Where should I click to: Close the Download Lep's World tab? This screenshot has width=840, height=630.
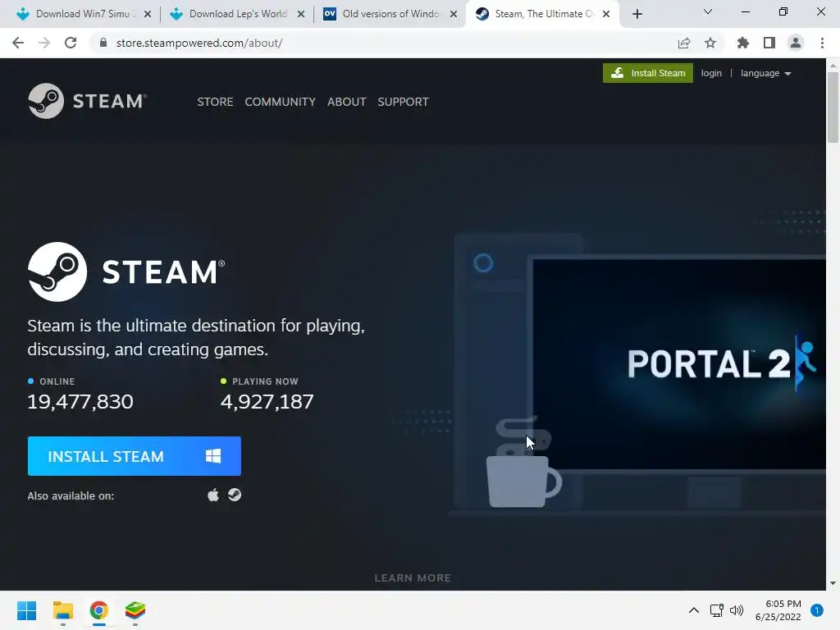click(x=301, y=14)
